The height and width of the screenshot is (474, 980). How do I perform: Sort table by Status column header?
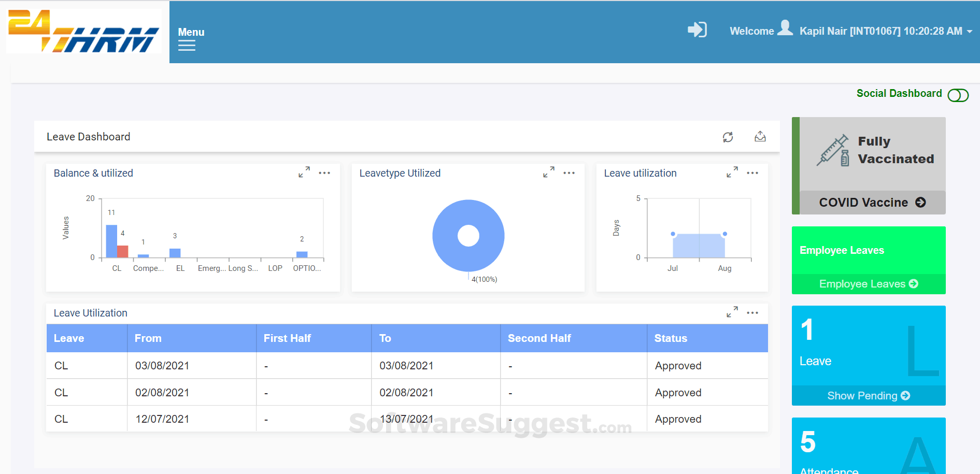[x=671, y=338]
